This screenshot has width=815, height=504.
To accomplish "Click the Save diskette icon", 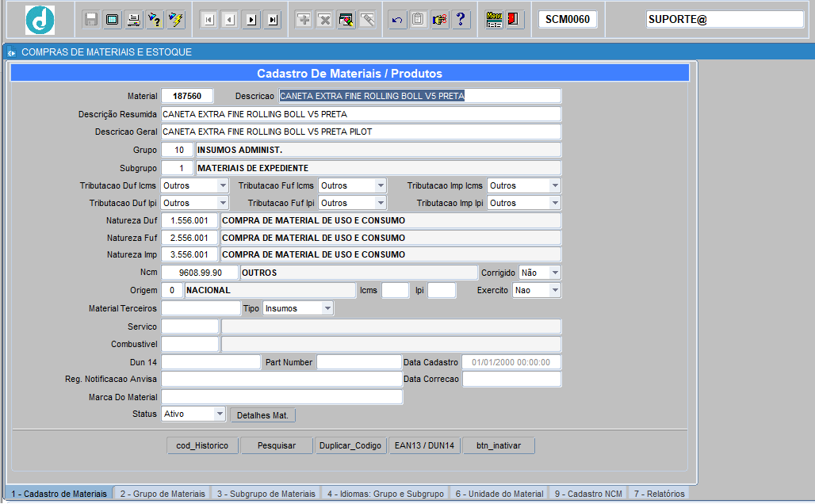I will click(x=91, y=20).
